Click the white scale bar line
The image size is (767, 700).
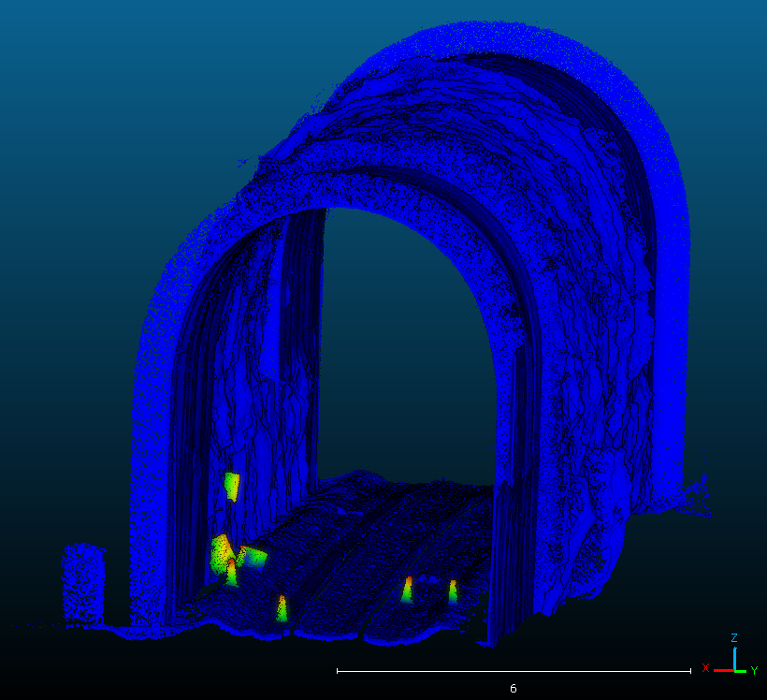coord(513,671)
